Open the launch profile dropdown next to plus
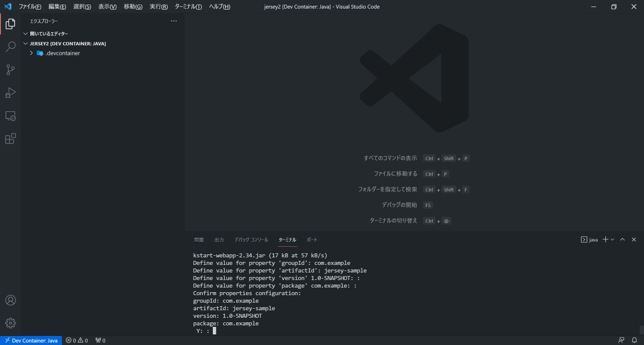Image resolution: width=644 pixels, height=345 pixels. click(x=612, y=240)
